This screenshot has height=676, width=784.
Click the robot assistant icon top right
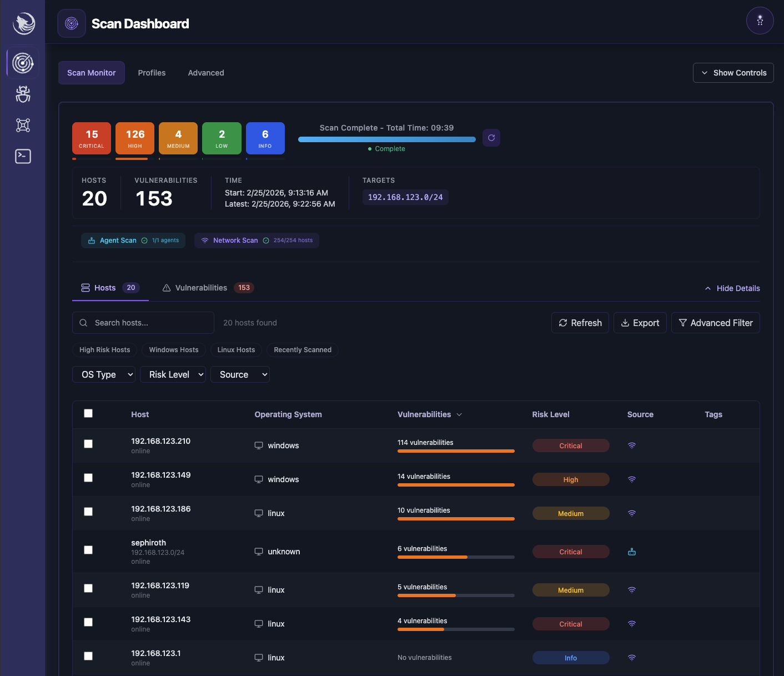pyautogui.click(x=760, y=21)
